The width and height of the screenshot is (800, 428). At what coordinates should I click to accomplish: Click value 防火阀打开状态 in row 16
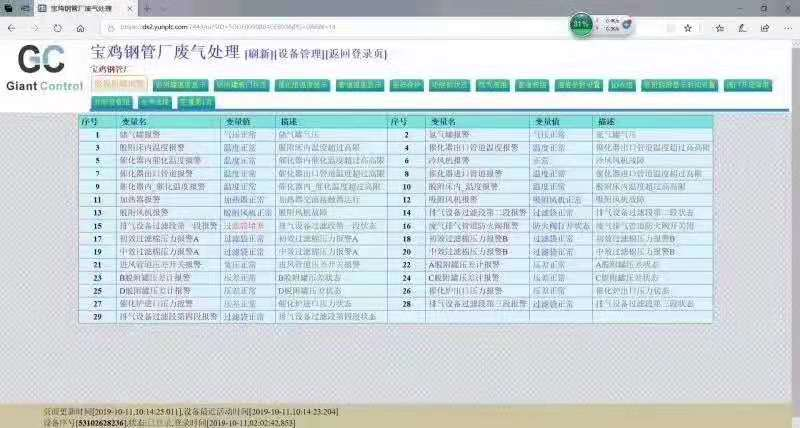point(561,225)
